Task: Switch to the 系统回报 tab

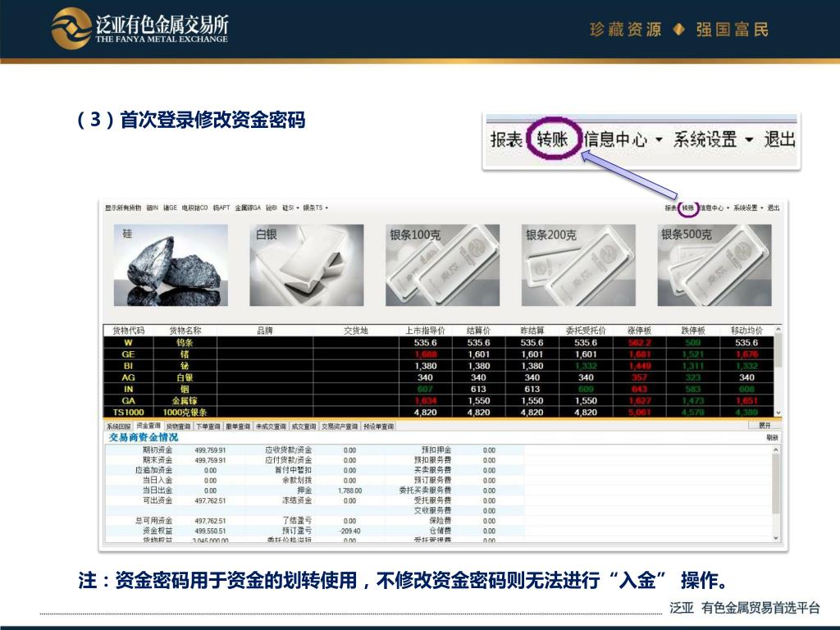Action: (118, 427)
